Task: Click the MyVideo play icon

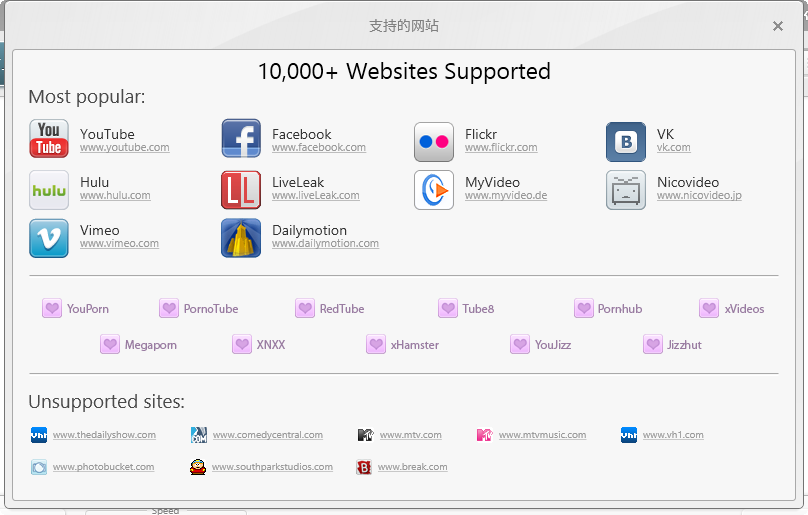Action: (x=434, y=190)
